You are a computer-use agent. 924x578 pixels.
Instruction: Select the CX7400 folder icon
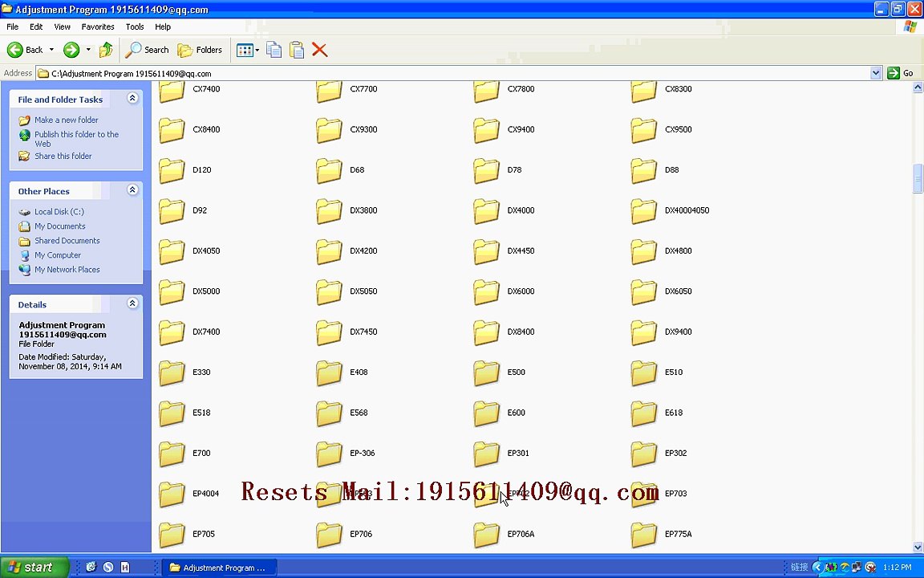tap(172, 92)
